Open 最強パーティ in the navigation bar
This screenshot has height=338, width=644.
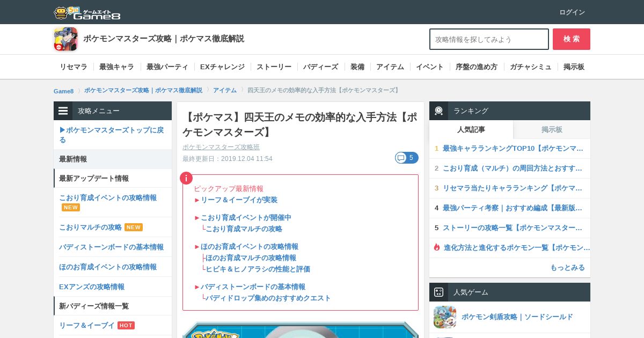167,67
